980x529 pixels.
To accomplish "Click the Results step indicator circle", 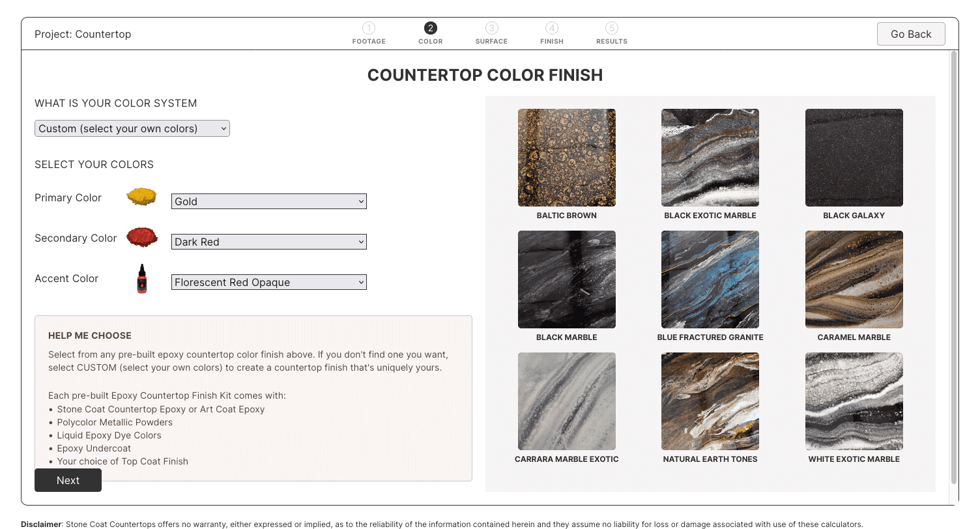I will tap(611, 28).
